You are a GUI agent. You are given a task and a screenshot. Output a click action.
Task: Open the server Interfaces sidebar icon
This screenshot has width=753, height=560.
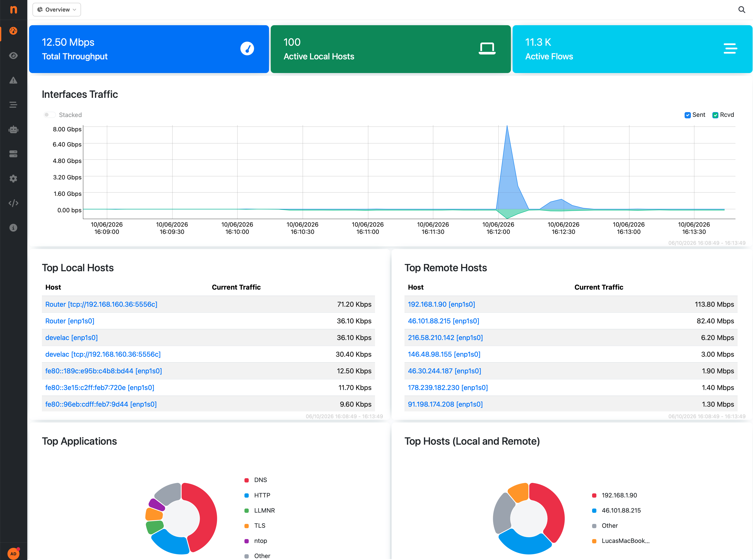pos(13,154)
